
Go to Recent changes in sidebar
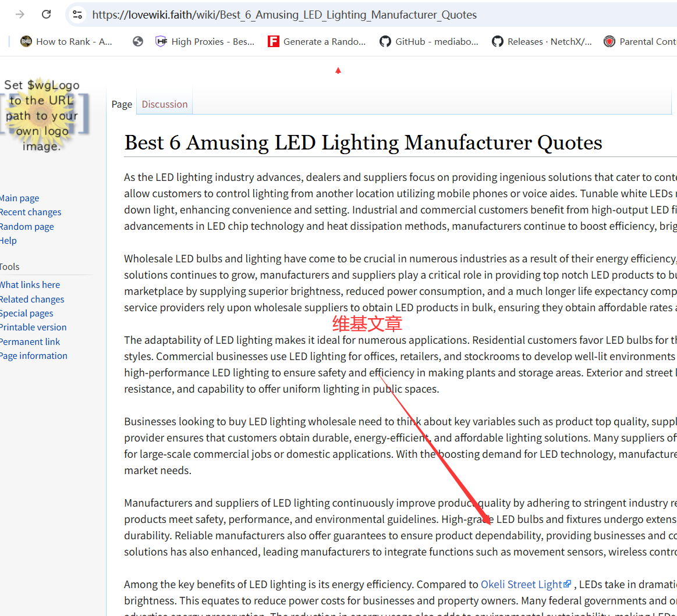pyautogui.click(x=30, y=212)
